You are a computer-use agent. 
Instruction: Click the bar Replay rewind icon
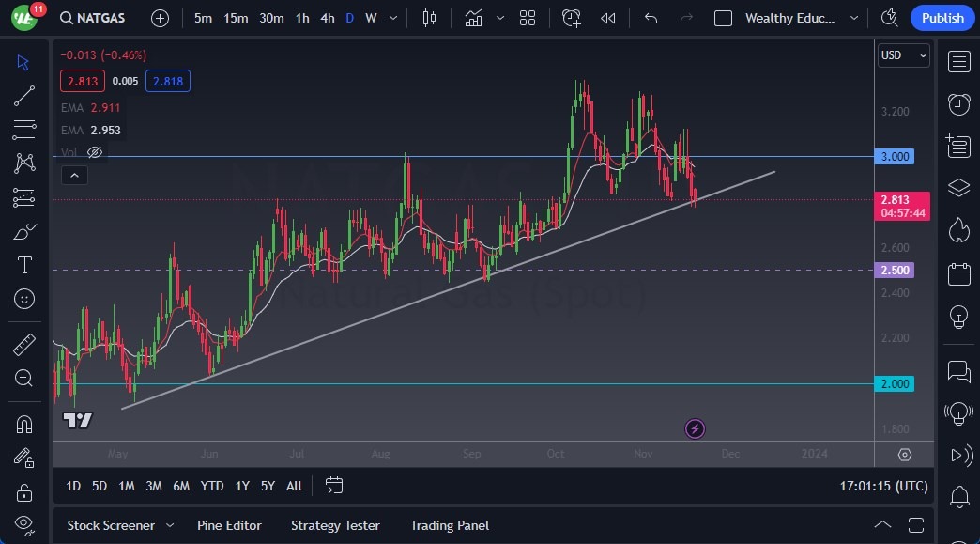[608, 18]
